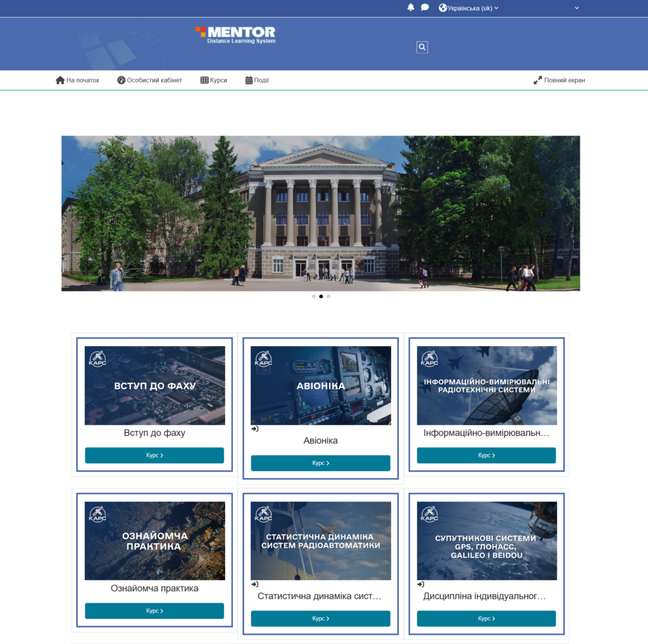This screenshot has height=644, width=648.
Task: Click KAPC logo on Авіоніка image
Action: coord(264,359)
